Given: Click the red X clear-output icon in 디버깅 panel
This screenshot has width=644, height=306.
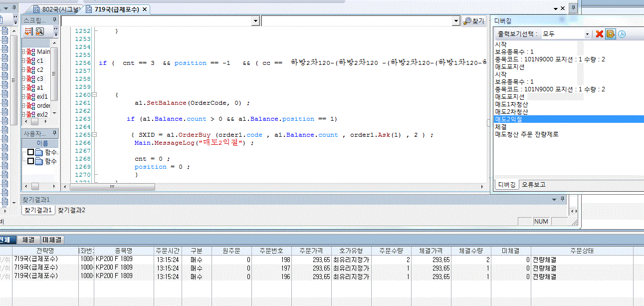Looking at the screenshot, I should point(600,34).
